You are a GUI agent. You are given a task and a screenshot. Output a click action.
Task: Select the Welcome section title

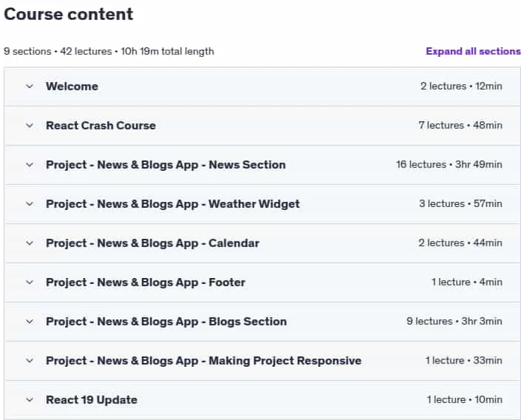click(72, 87)
